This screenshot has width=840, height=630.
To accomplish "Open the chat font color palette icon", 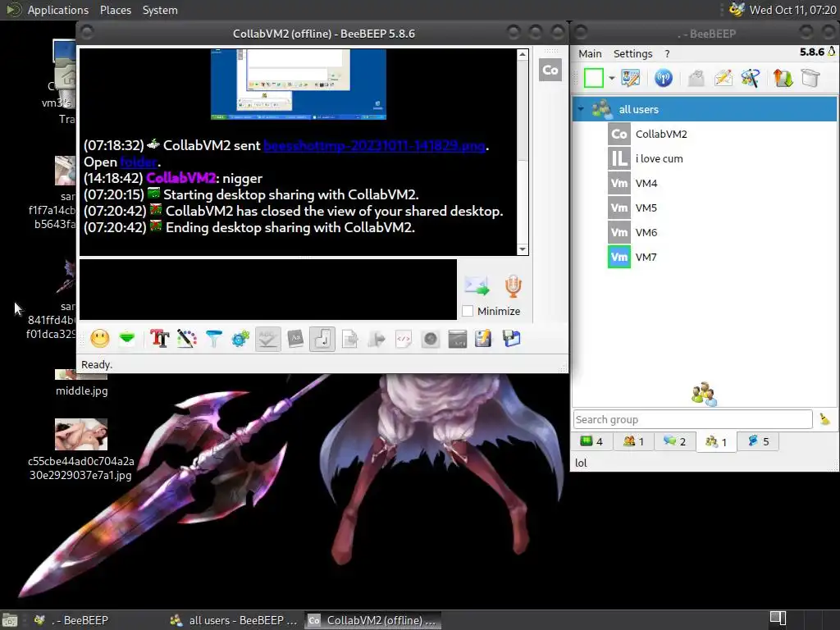I will pyautogui.click(x=186, y=339).
